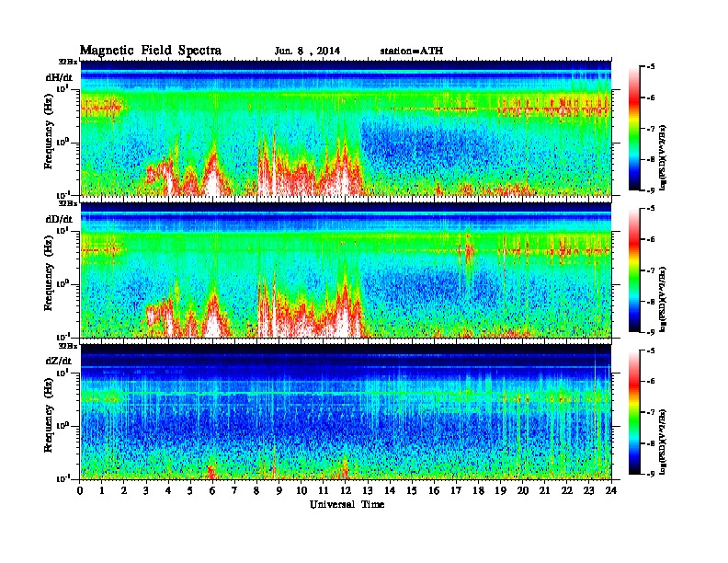Click the "-7" label on the dZ/dt color scale
This screenshot has width=728, height=563.
651,412
